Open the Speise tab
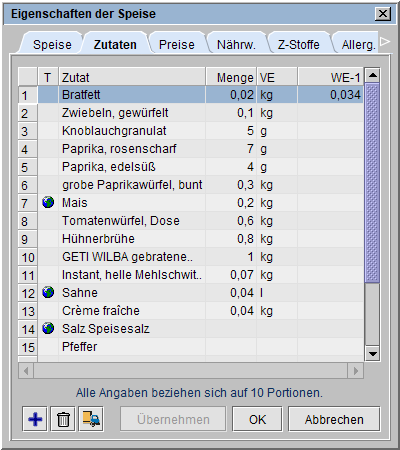This screenshot has width=400, height=450. click(x=52, y=45)
